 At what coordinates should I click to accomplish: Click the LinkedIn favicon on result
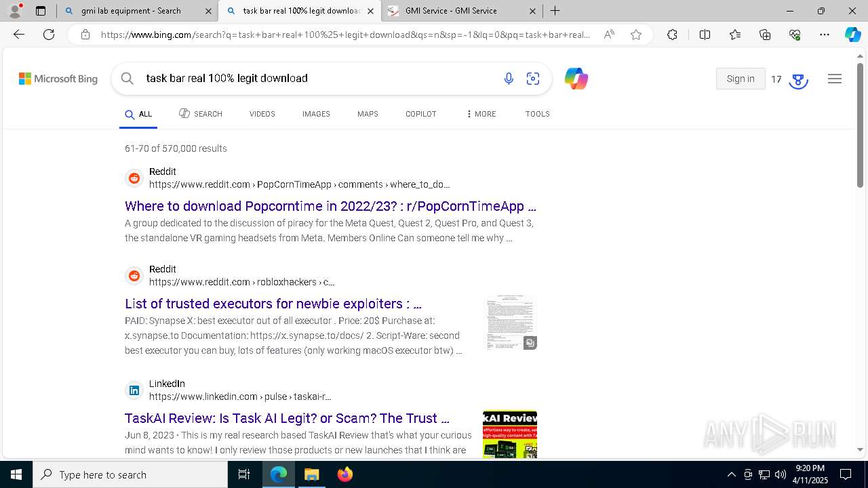[134, 390]
